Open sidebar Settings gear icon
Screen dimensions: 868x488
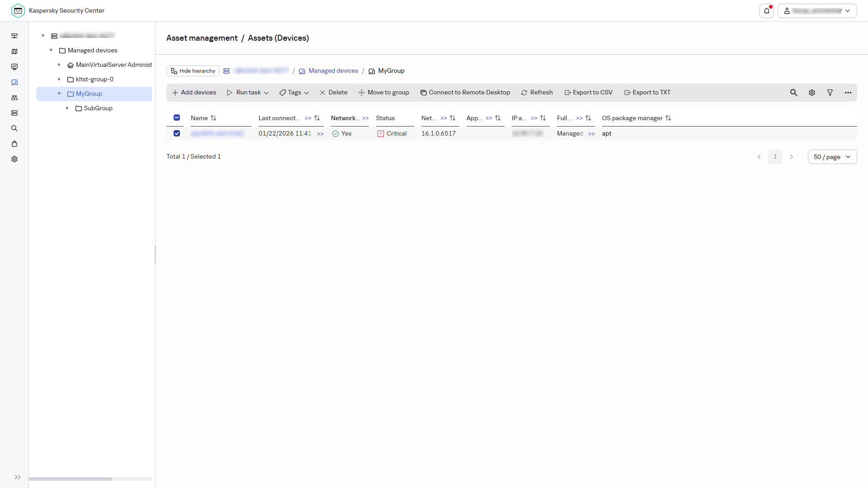tap(14, 159)
